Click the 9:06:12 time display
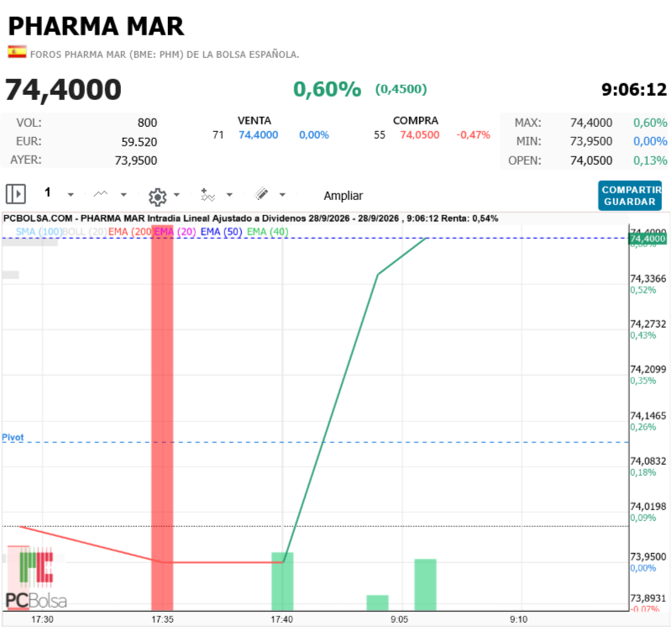 coord(634,90)
